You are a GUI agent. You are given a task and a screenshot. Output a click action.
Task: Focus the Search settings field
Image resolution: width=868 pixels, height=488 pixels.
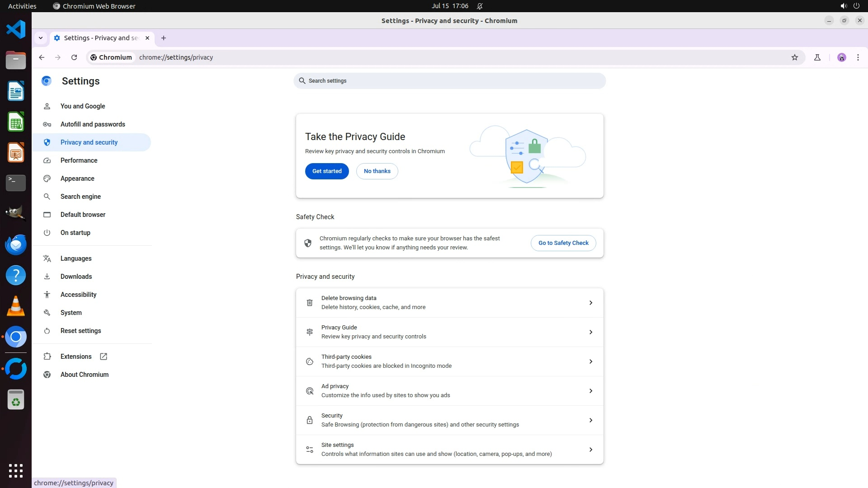450,81
